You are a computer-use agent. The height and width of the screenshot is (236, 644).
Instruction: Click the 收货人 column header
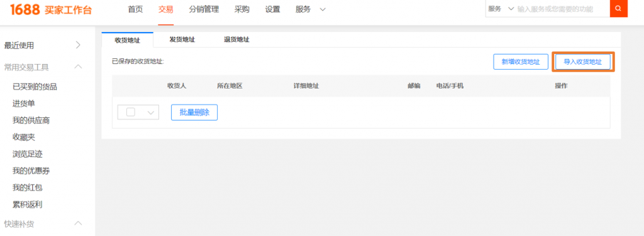point(177,86)
